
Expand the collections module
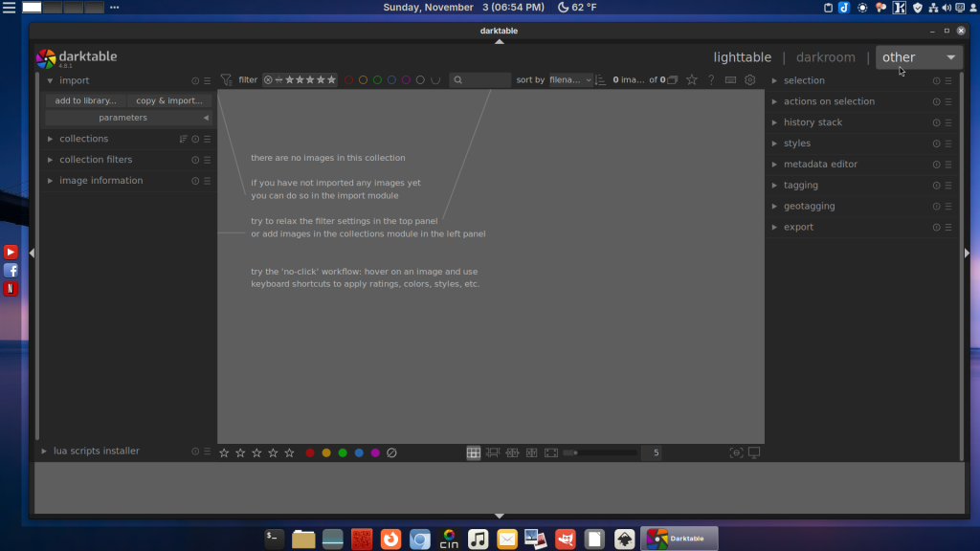pos(84,139)
